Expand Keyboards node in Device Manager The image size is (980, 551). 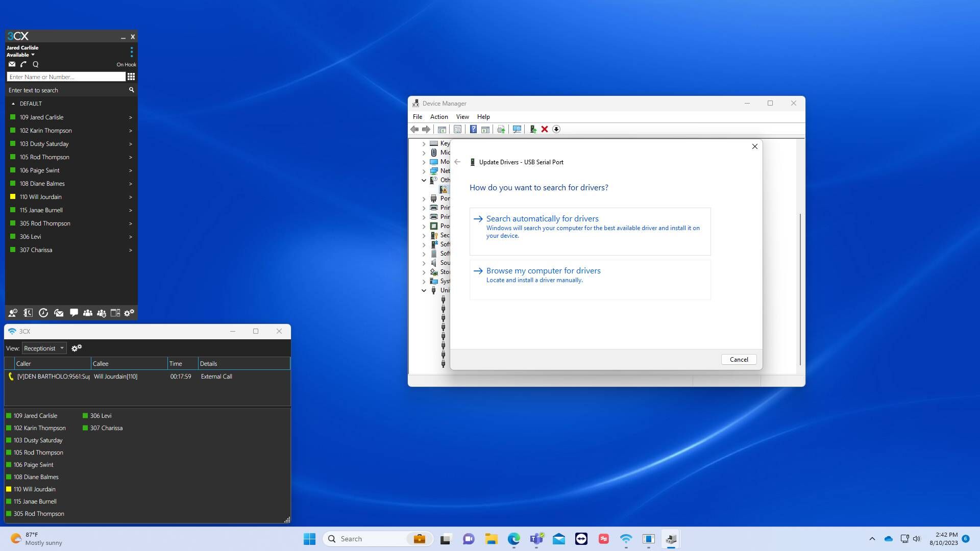(x=424, y=144)
